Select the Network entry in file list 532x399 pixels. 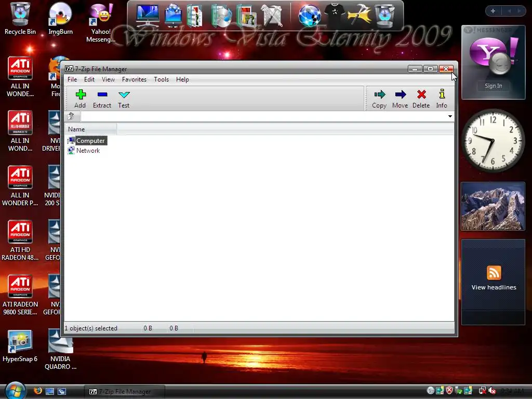(84, 151)
